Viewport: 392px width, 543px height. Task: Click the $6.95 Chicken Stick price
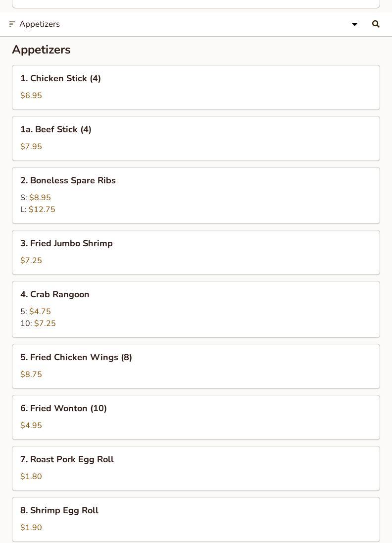point(31,96)
